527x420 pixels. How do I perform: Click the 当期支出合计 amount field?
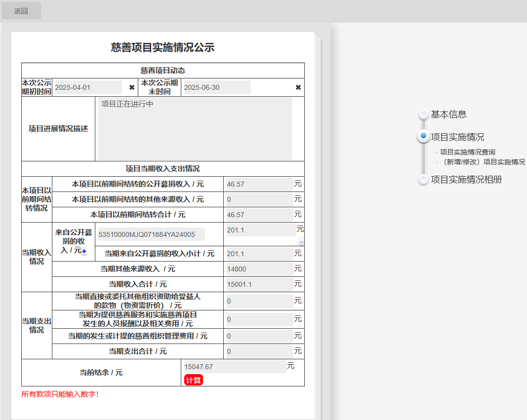(x=259, y=351)
